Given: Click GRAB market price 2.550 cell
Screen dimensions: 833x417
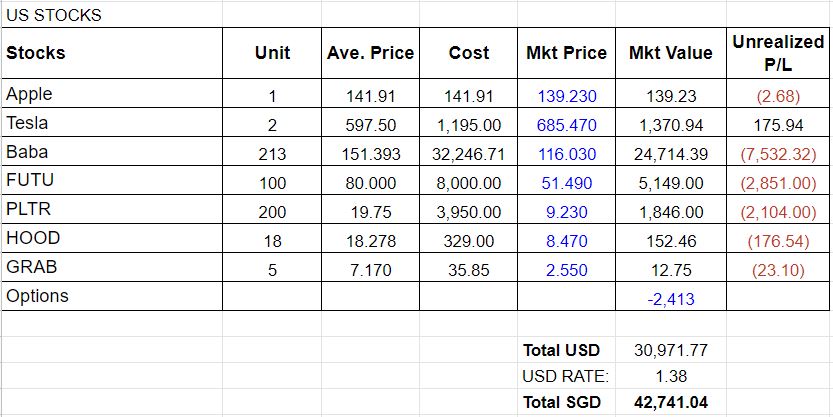Looking at the screenshot, I should (566, 270).
